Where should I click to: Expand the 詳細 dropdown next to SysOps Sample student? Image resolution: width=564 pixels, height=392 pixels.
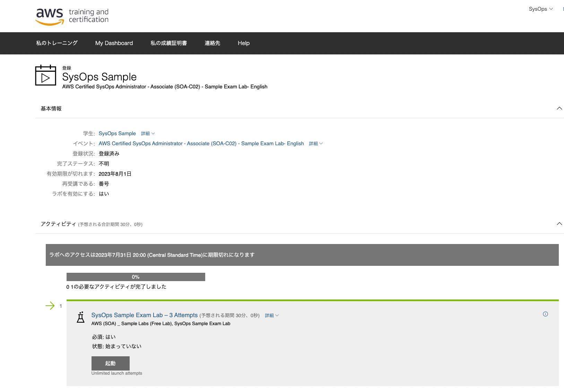pos(147,133)
